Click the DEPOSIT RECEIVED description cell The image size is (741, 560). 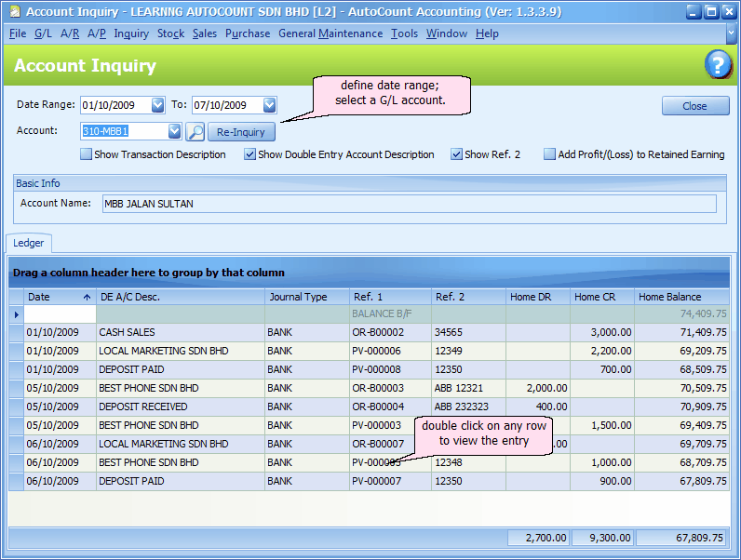coord(181,407)
